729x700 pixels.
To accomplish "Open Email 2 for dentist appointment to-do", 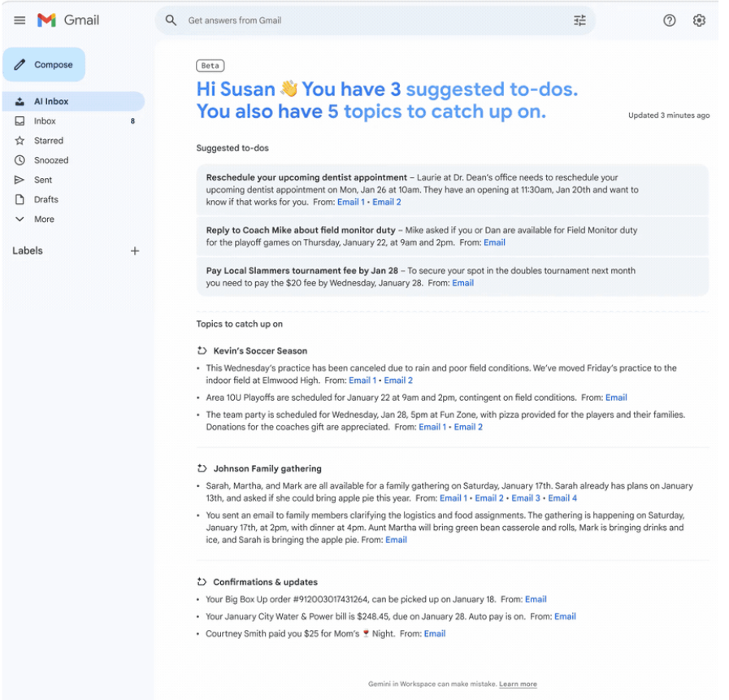I will point(387,202).
